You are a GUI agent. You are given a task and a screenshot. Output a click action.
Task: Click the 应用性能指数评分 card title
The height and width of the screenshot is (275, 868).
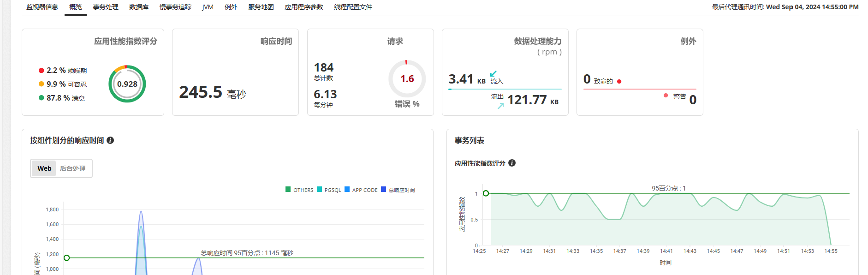pos(125,41)
